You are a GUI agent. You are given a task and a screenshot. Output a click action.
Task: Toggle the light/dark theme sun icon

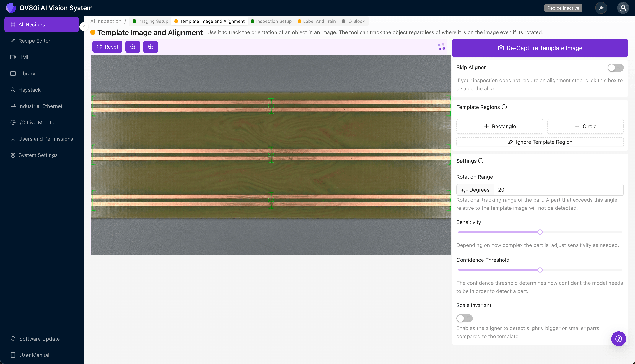click(x=601, y=8)
